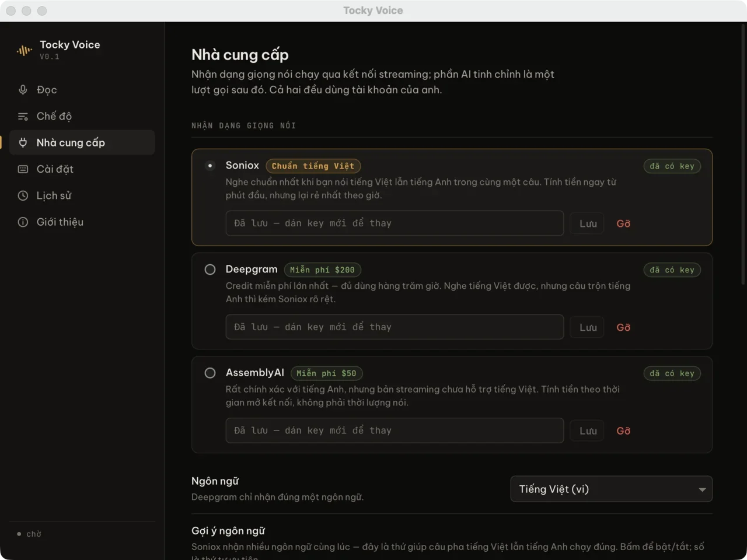Remove the AssemblyAI key with Gỡ

pos(623,430)
